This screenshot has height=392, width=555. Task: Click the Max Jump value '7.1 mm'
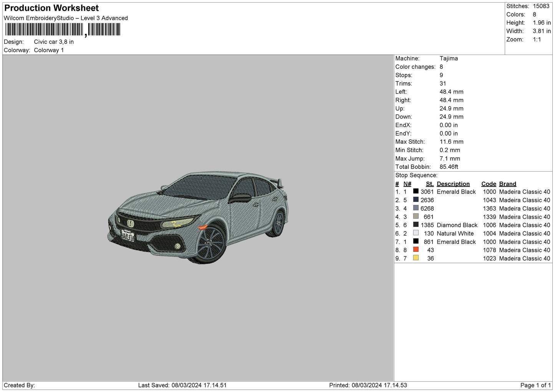(450, 159)
